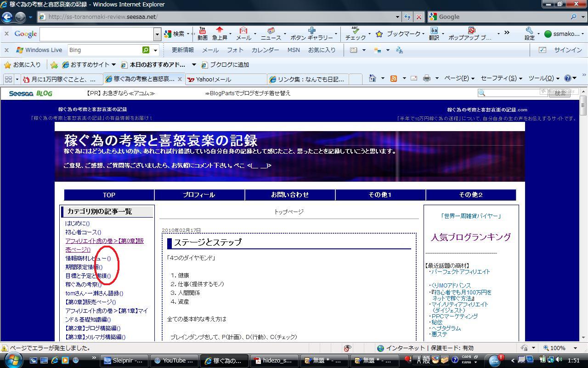Switch to リンク集：なんでも日記 tab
The image size is (588, 368).
308,79
